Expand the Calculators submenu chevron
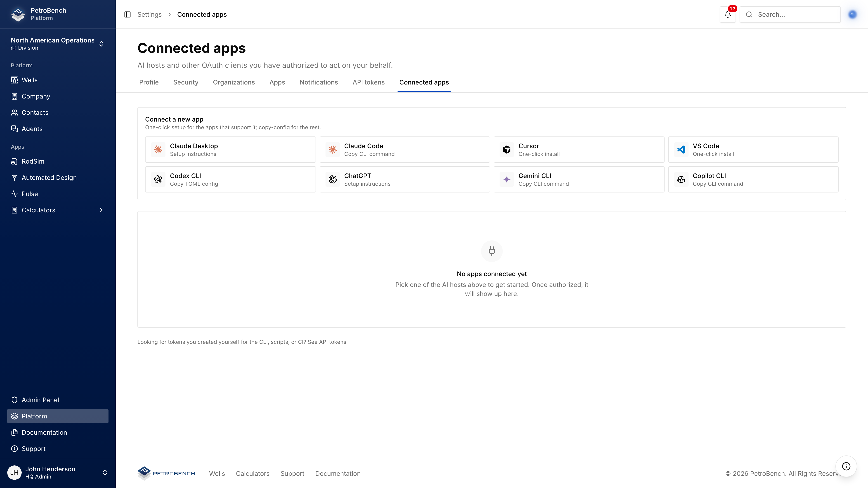868x488 pixels. coord(101,210)
